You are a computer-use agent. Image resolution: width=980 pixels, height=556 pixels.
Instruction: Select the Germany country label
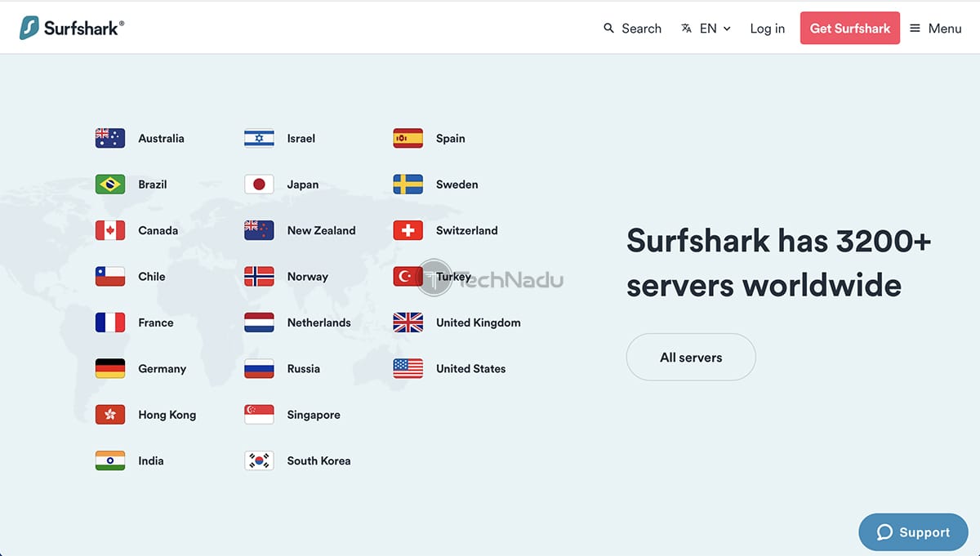pyautogui.click(x=162, y=369)
